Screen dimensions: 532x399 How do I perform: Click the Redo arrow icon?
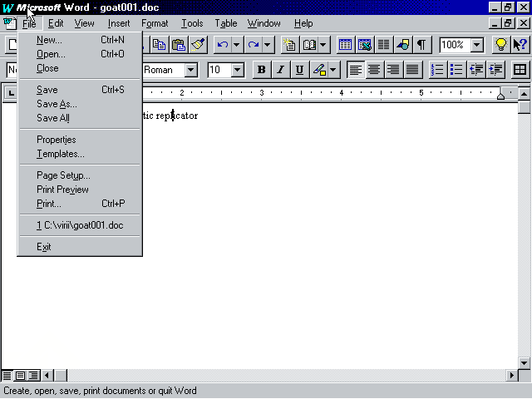point(254,45)
